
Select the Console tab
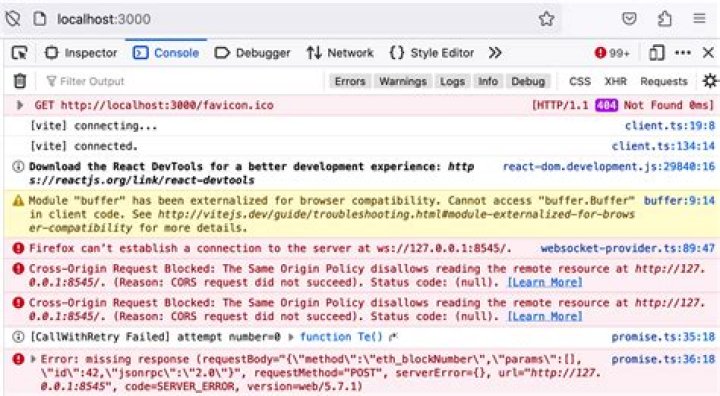click(166, 53)
